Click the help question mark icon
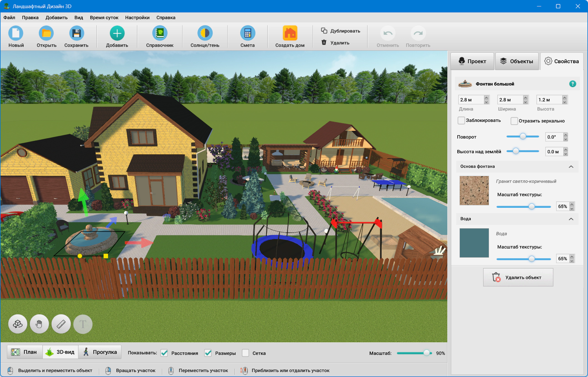The height and width of the screenshot is (377, 588). (x=572, y=84)
